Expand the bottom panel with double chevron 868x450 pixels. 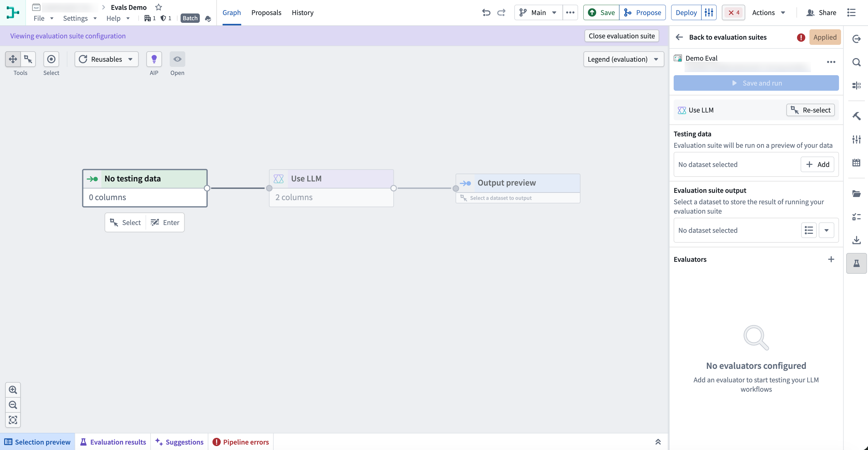pos(658,441)
